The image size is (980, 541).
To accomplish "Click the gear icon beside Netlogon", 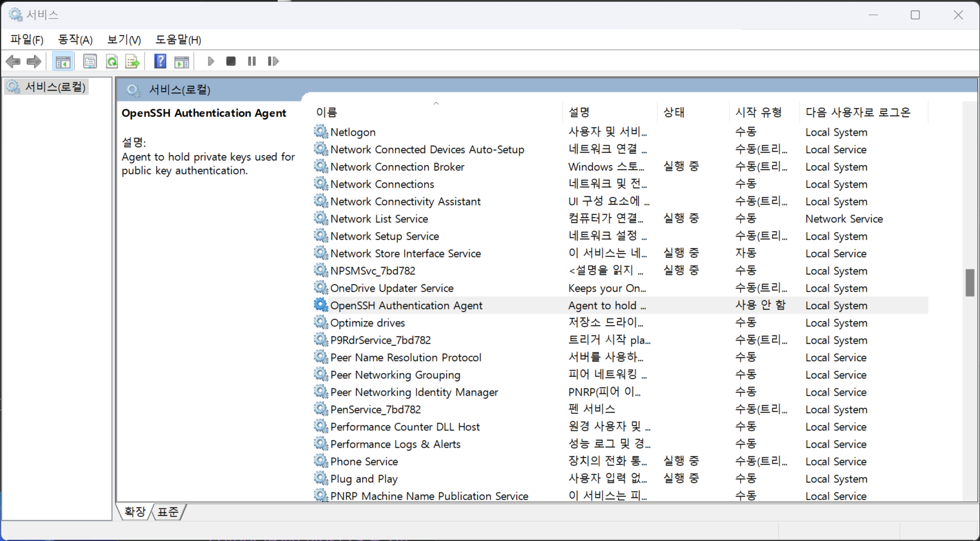I will 321,131.
